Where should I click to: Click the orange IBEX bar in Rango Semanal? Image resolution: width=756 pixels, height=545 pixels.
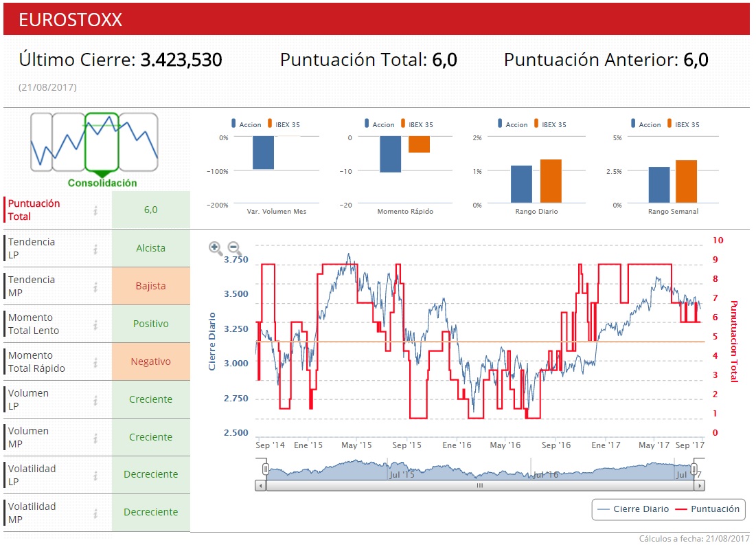click(x=686, y=181)
